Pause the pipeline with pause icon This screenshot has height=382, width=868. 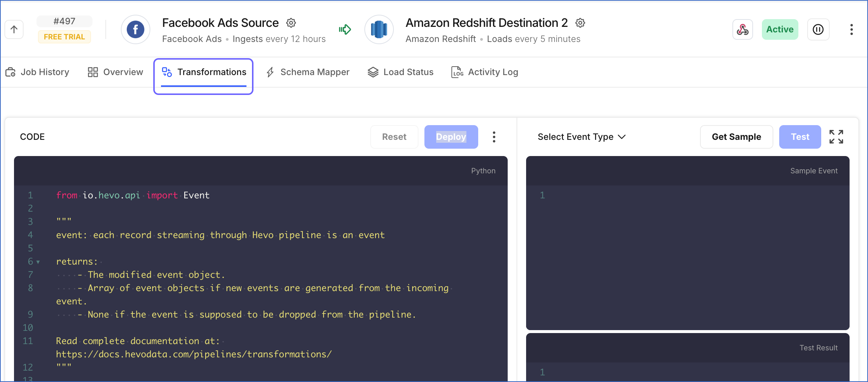pyautogui.click(x=818, y=29)
